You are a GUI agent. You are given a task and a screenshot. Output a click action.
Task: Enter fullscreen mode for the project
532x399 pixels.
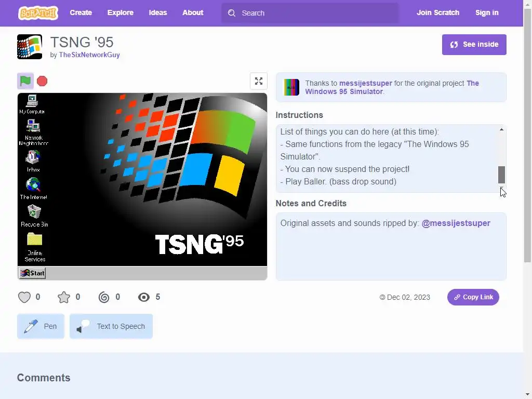click(259, 81)
